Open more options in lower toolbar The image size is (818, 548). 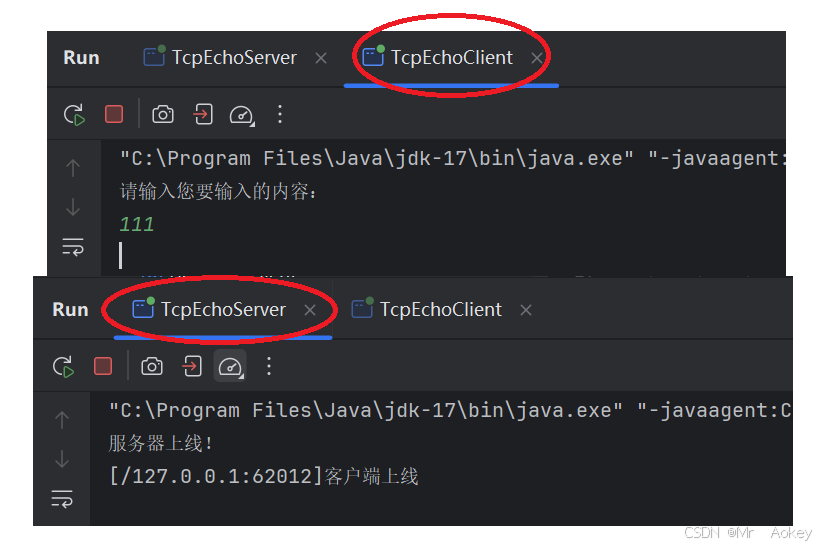tap(269, 366)
